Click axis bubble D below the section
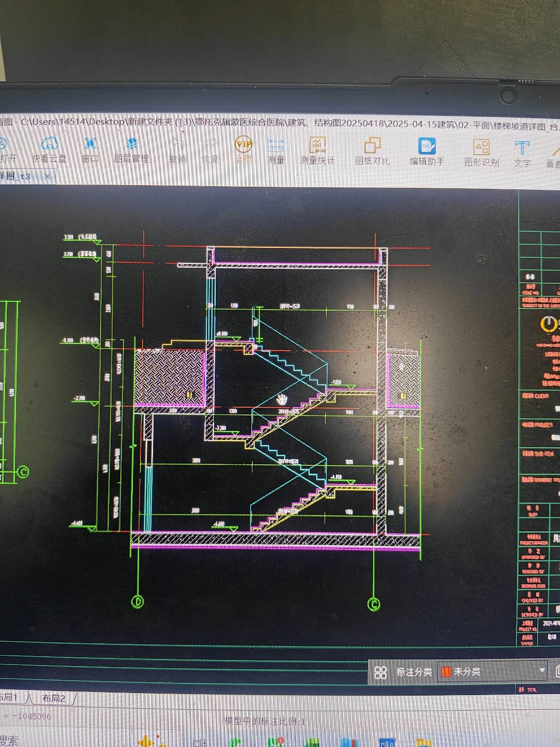Screen dimensions: 560x747 click(137, 602)
